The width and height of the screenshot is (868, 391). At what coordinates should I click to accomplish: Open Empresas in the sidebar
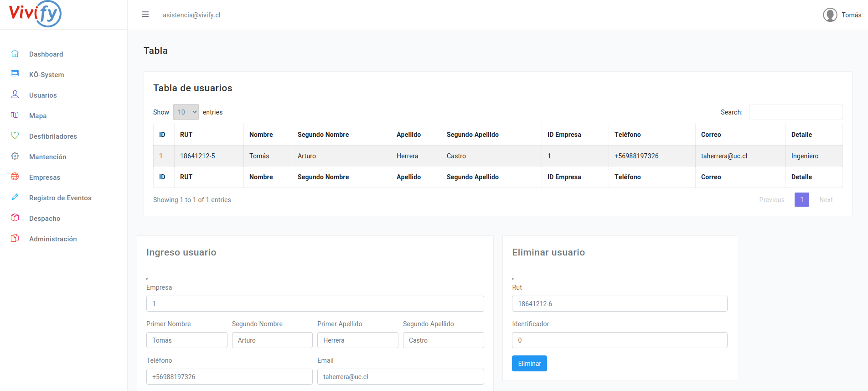click(45, 177)
